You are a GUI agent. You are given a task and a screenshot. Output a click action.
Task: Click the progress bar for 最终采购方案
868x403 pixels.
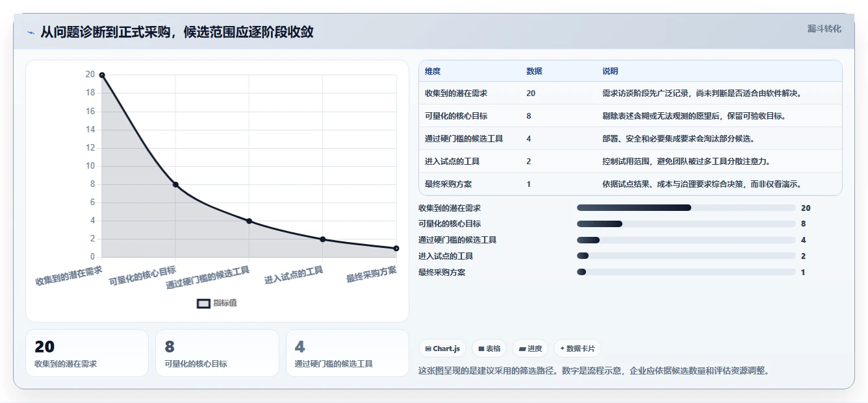pyautogui.click(x=686, y=273)
